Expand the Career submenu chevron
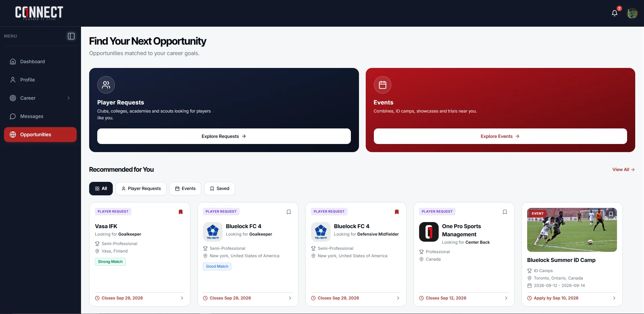This screenshot has height=314, width=644. [69, 98]
